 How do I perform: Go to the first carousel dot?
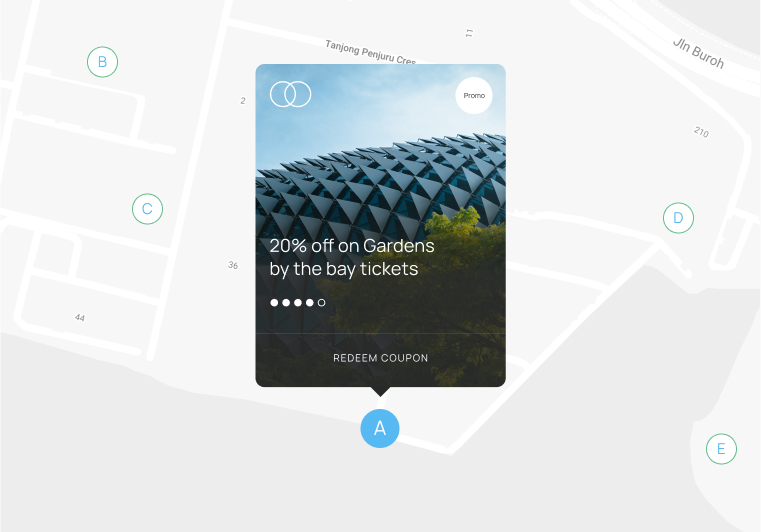tap(274, 302)
